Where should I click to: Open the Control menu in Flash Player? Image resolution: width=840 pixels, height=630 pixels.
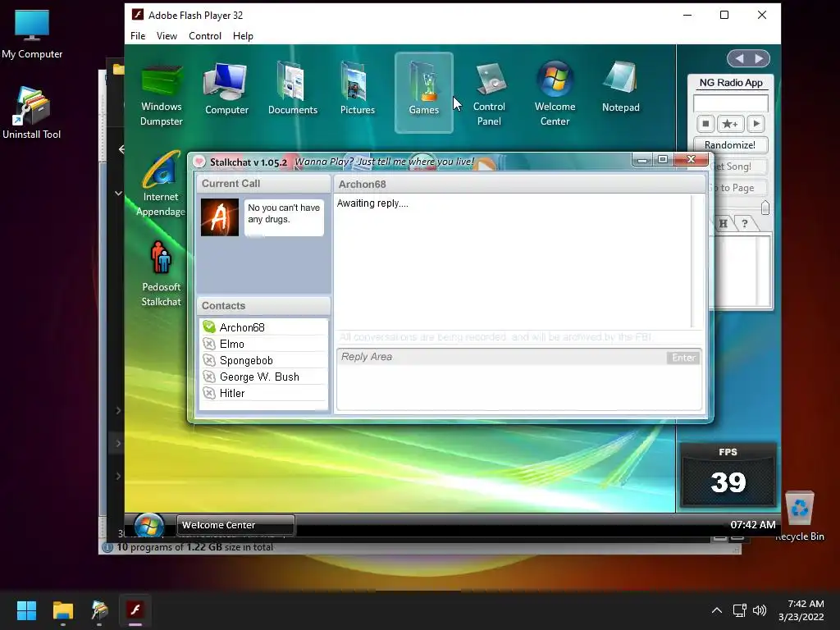[204, 36]
